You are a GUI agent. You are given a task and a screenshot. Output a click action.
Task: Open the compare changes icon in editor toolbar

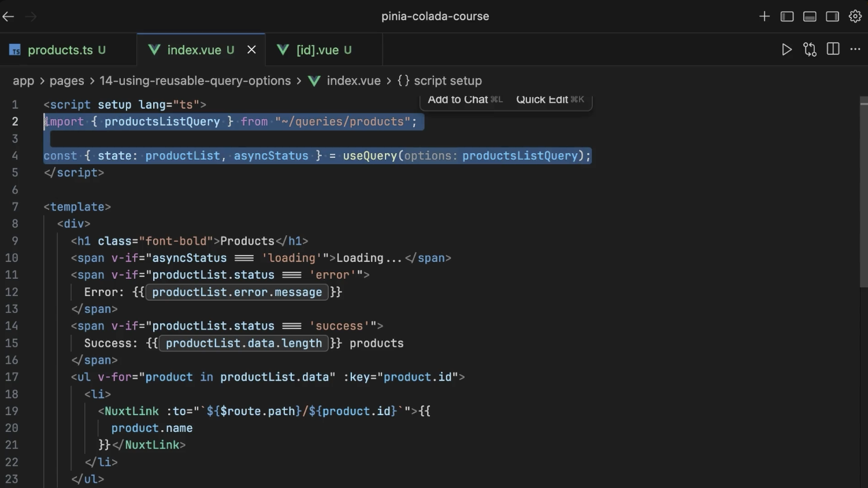810,50
